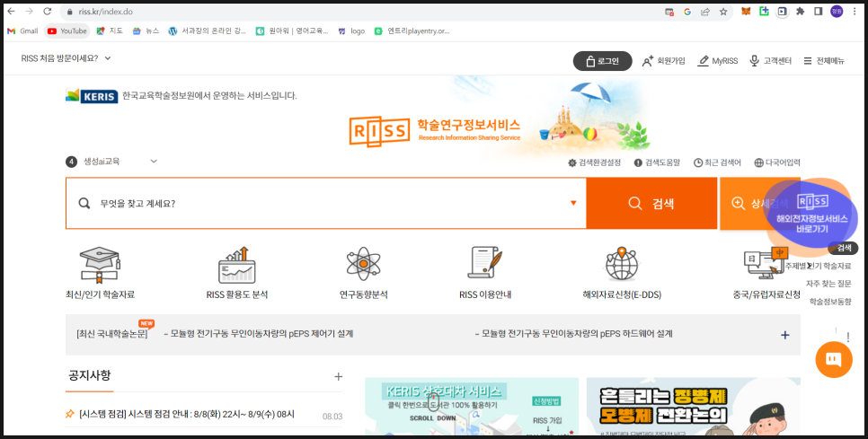Open the Extensions puzzle icon
The width and height of the screenshot is (868, 439).
(800, 12)
